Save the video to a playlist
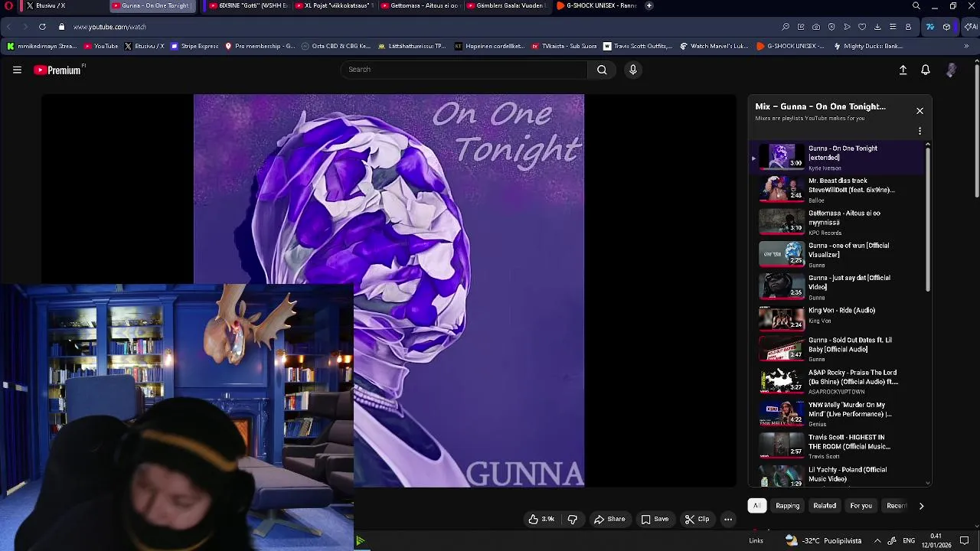This screenshot has height=551, width=980. [655, 519]
